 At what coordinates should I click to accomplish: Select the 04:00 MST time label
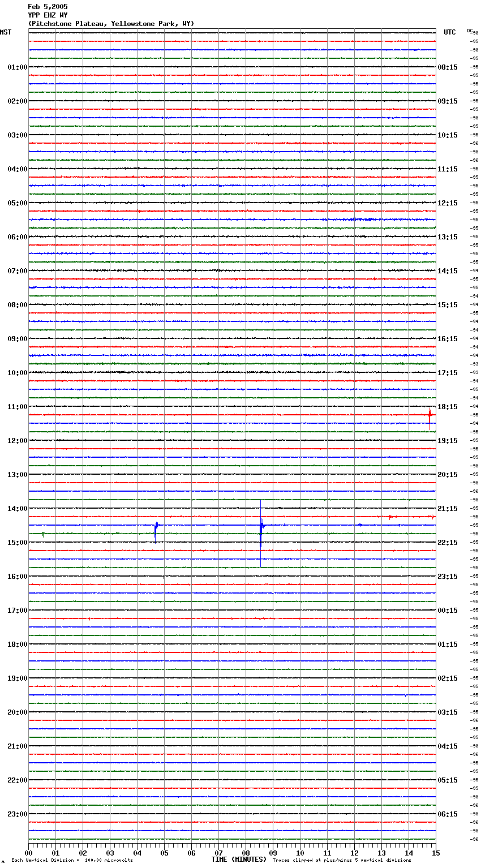[x=18, y=169]
